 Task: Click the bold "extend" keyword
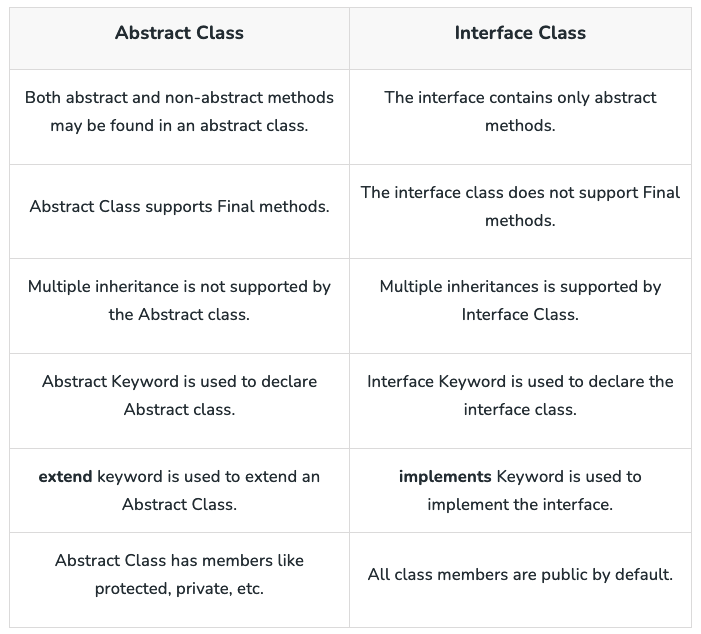click(x=65, y=476)
